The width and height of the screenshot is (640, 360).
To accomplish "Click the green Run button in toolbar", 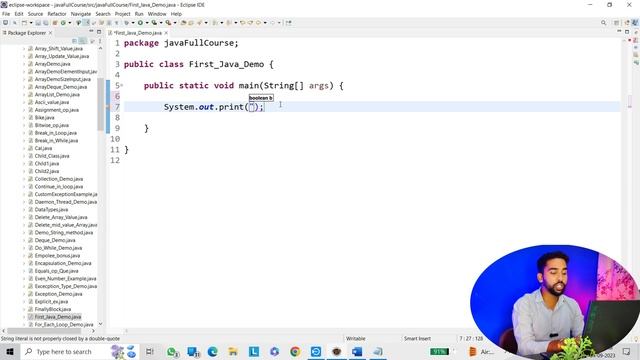I will [x=140, y=22].
